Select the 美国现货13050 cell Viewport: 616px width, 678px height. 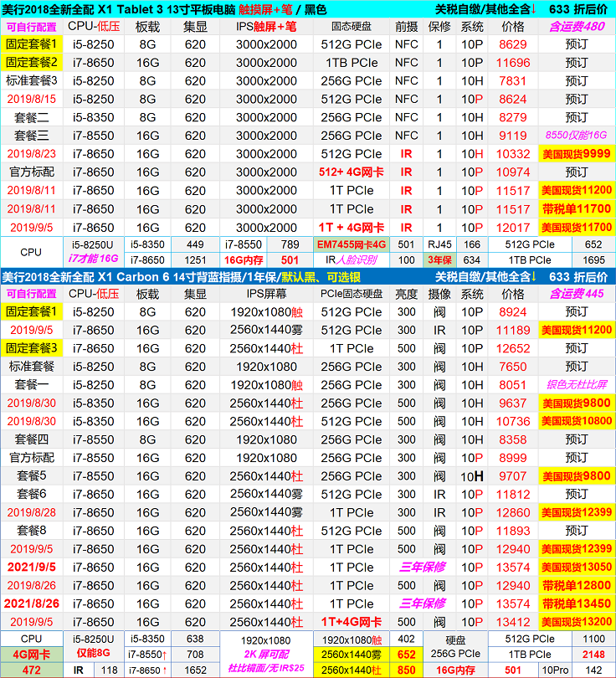tap(577, 568)
